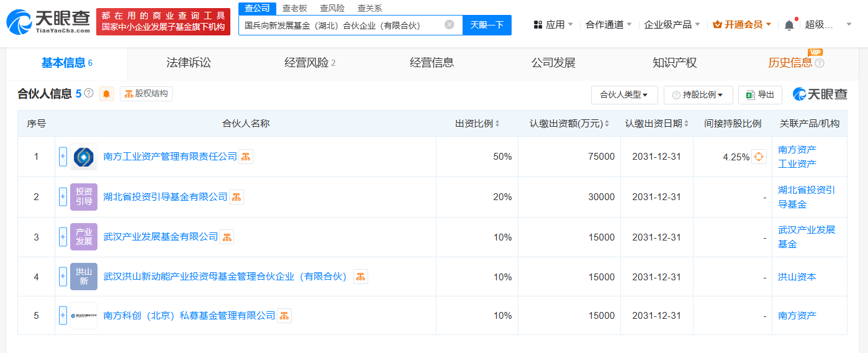Click the indirect holding path icon beside 4.25%
The height and width of the screenshot is (353, 868).
(x=759, y=157)
